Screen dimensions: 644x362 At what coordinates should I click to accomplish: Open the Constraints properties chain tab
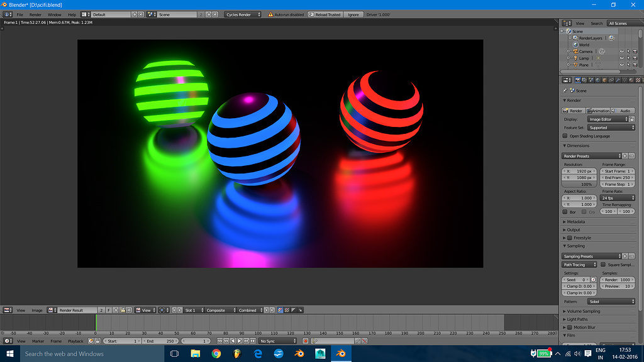pyautogui.click(x=611, y=80)
